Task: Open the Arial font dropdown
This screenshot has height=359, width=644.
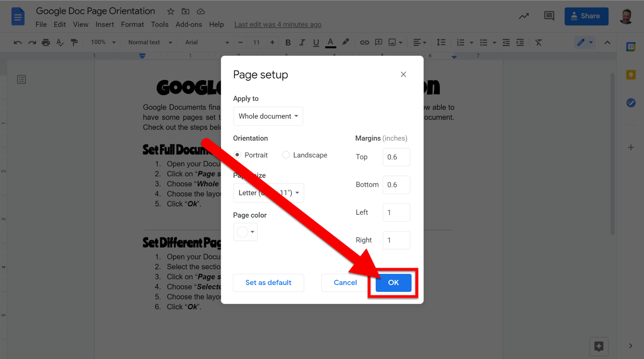Action: pyautogui.click(x=207, y=42)
